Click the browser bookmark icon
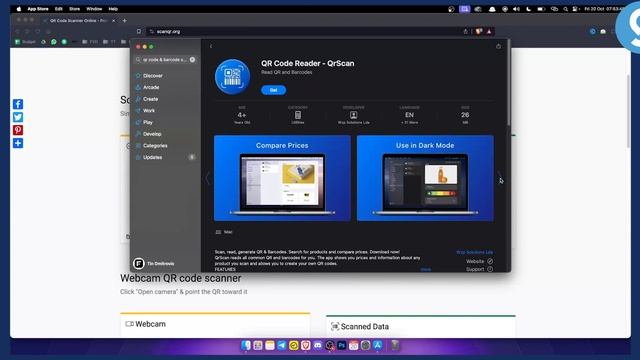640x360 pixels. point(139,31)
